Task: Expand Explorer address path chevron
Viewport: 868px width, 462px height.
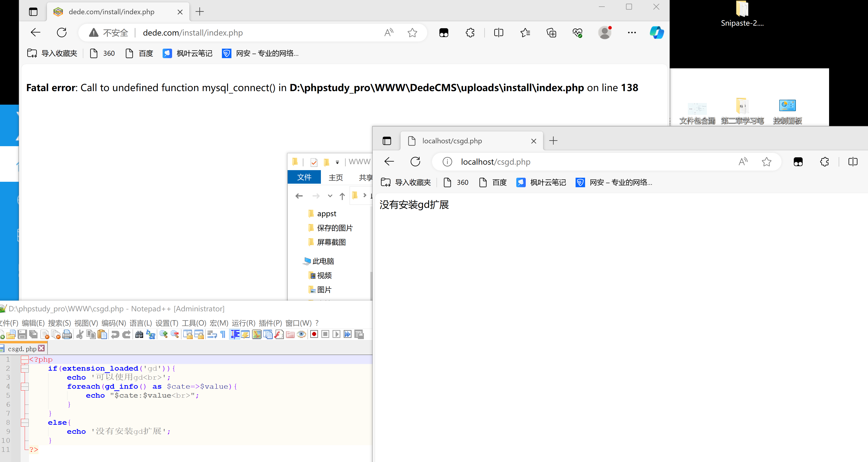Action: coord(365,195)
